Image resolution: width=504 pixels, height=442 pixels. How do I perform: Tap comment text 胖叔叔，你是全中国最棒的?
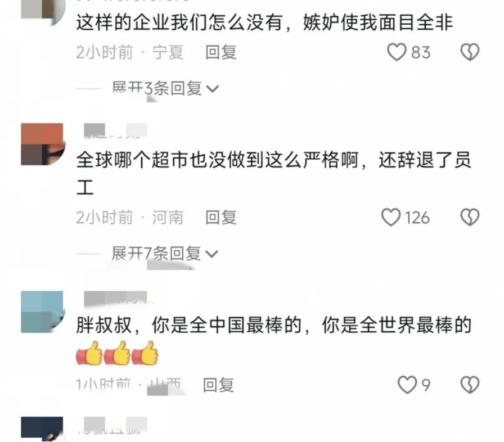[x=189, y=325]
